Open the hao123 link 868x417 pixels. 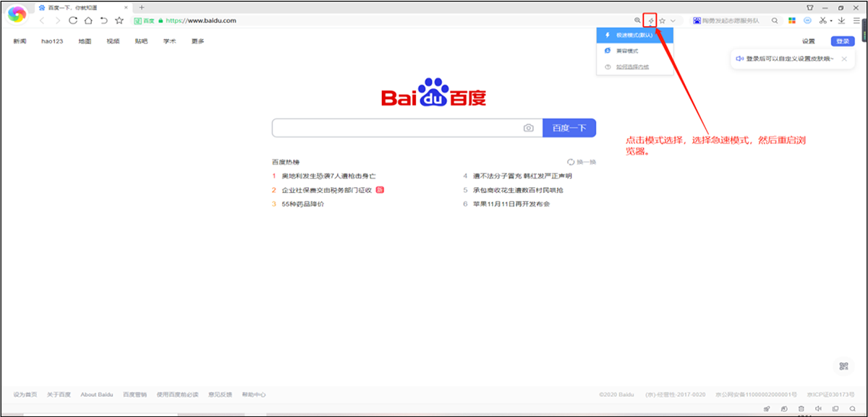[x=52, y=41]
